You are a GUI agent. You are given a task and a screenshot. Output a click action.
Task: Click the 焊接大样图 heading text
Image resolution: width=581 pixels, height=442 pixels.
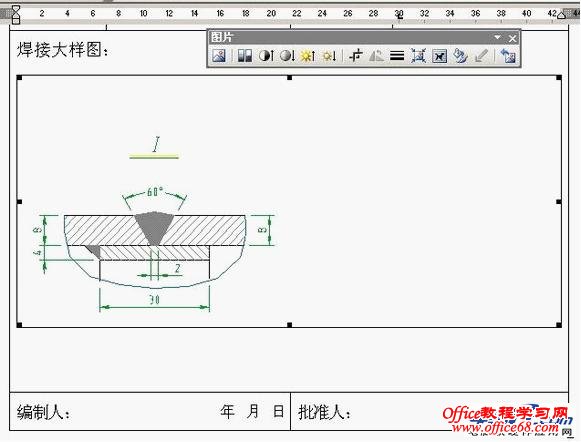(x=62, y=50)
